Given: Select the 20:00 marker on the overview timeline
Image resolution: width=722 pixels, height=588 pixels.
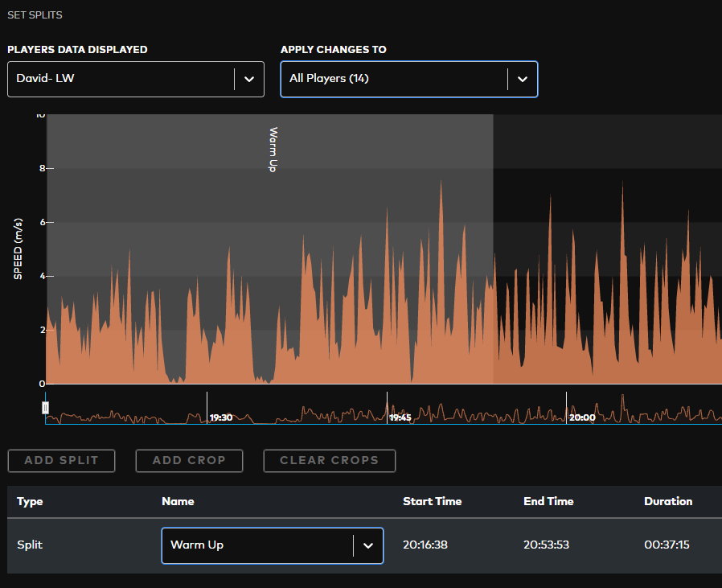Looking at the screenshot, I should point(582,417).
